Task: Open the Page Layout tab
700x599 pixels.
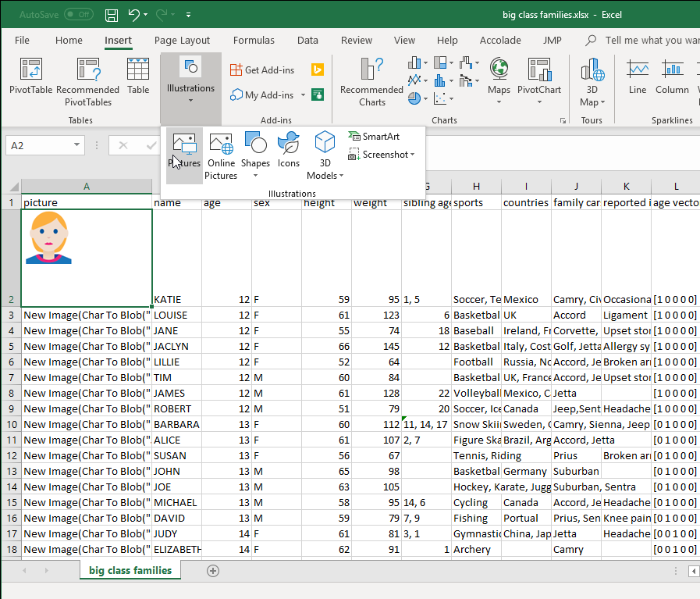Action: (x=182, y=41)
